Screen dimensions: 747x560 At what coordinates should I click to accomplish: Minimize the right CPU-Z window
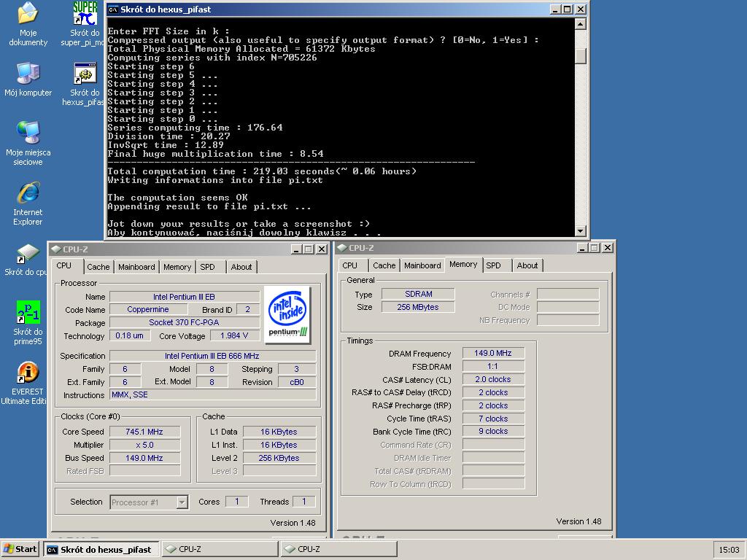point(582,248)
